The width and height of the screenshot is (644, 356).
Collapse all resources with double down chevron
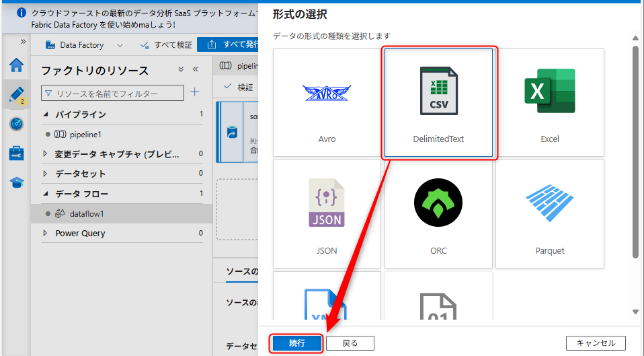point(181,69)
